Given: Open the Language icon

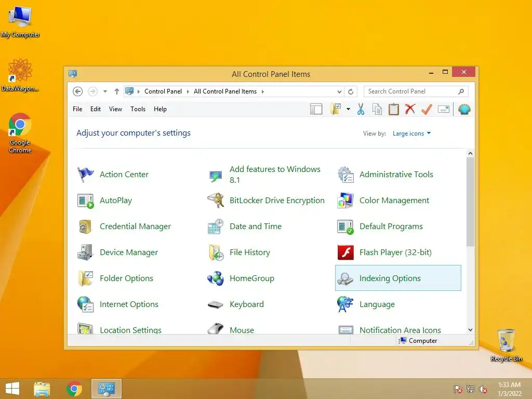Looking at the screenshot, I should pyautogui.click(x=345, y=304).
